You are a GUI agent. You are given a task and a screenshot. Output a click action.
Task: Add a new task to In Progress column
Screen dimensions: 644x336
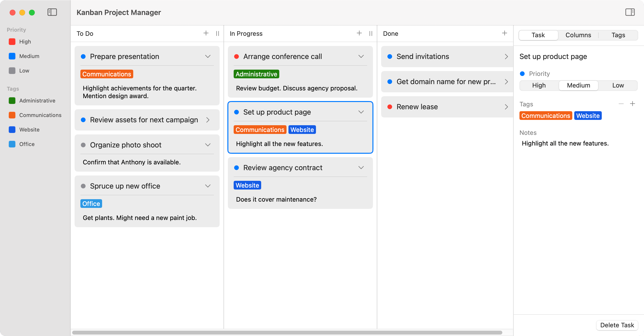click(359, 33)
